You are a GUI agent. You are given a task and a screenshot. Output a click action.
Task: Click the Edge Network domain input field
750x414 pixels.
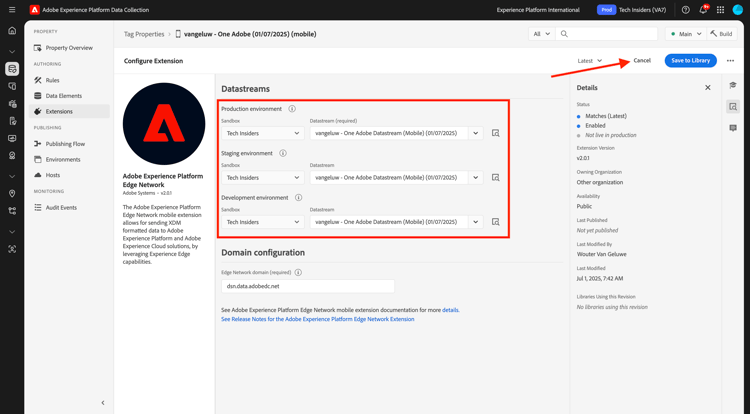308,286
